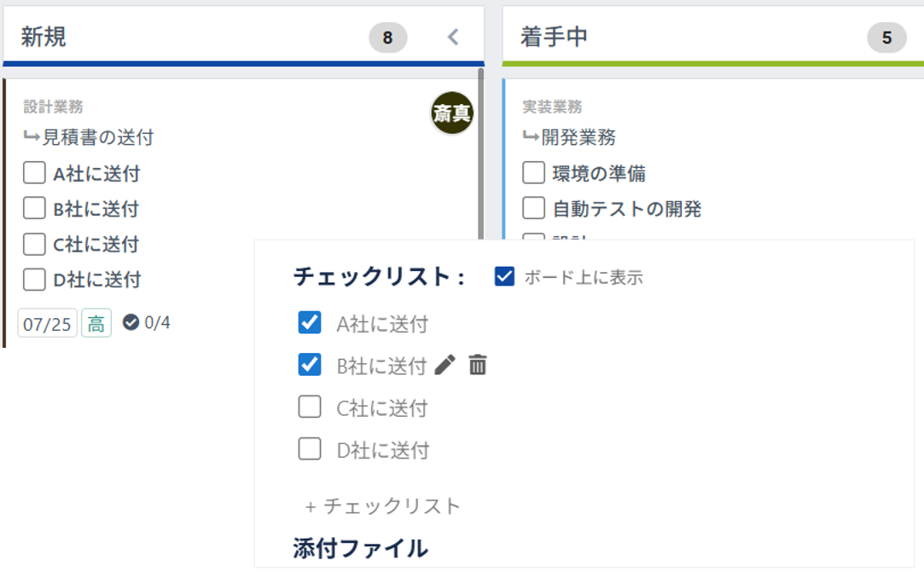Screen dimensions: 924x572
Task: Click the + チェックリスト add link
Action: pos(383,506)
